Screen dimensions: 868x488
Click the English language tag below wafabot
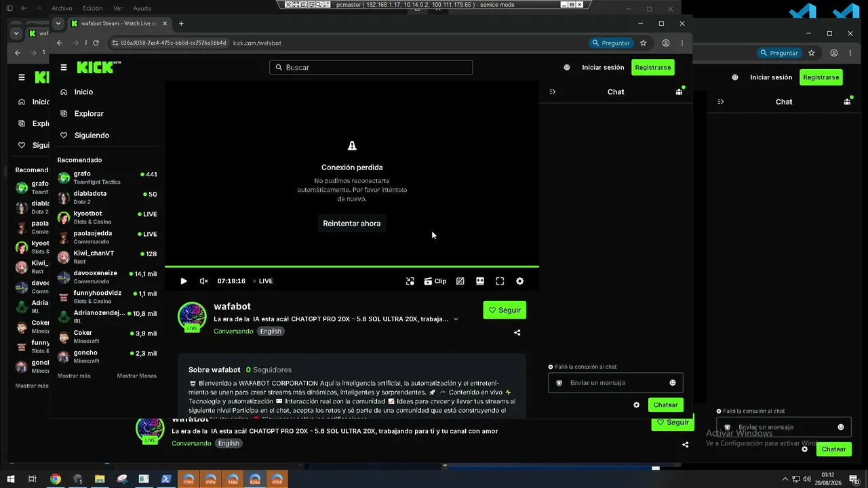(271, 331)
